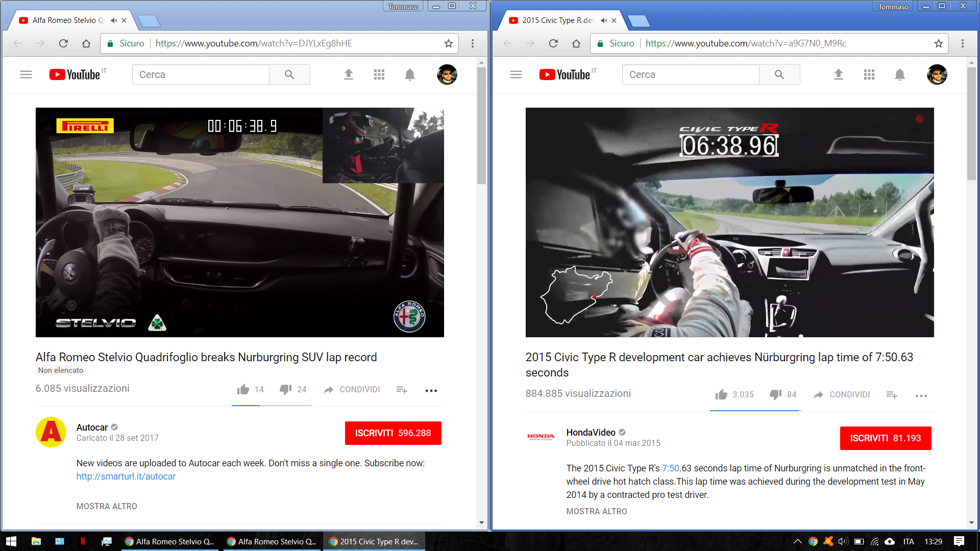Mute the 2015 Civic Type R tab audio
Screen dimensions: 980x551
604,20
